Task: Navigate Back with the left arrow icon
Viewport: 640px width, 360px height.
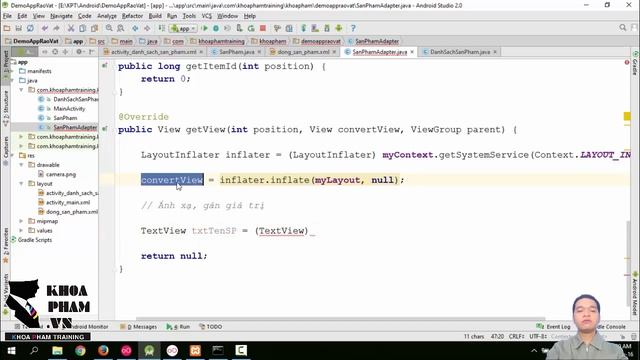Action: tap(135, 28)
